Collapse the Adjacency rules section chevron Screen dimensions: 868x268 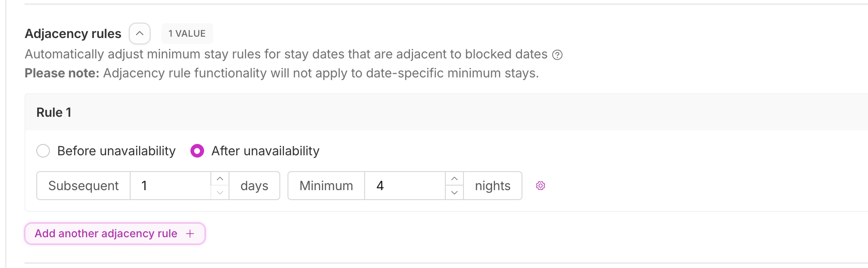140,33
